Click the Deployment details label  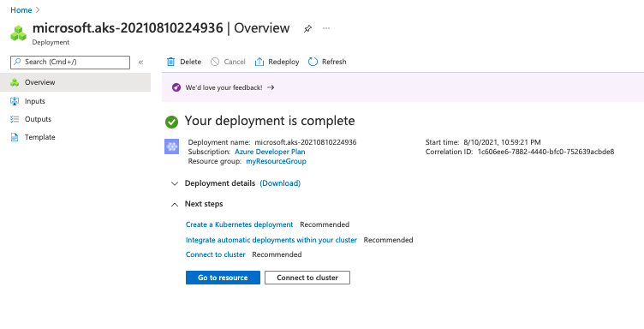(220, 183)
